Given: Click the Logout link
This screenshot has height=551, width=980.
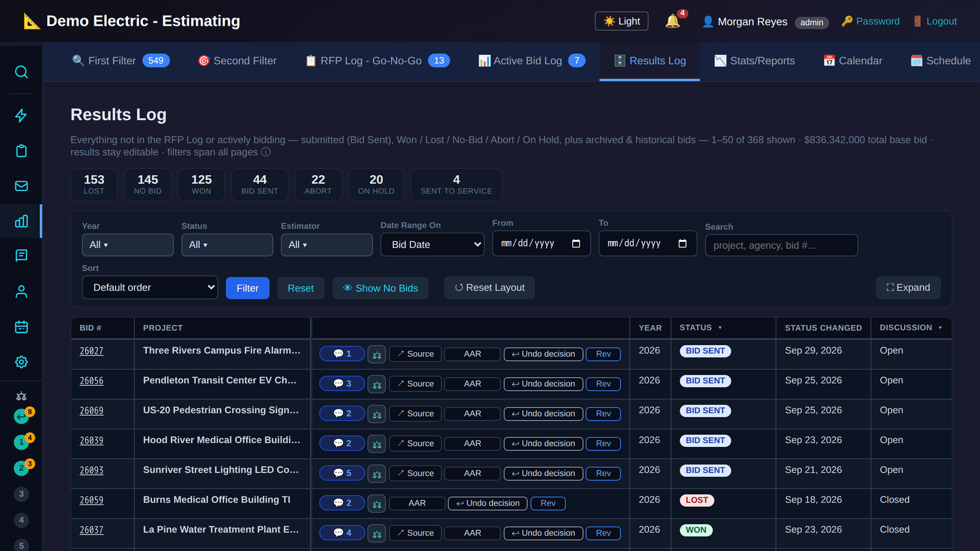Looking at the screenshot, I should tap(935, 21).
